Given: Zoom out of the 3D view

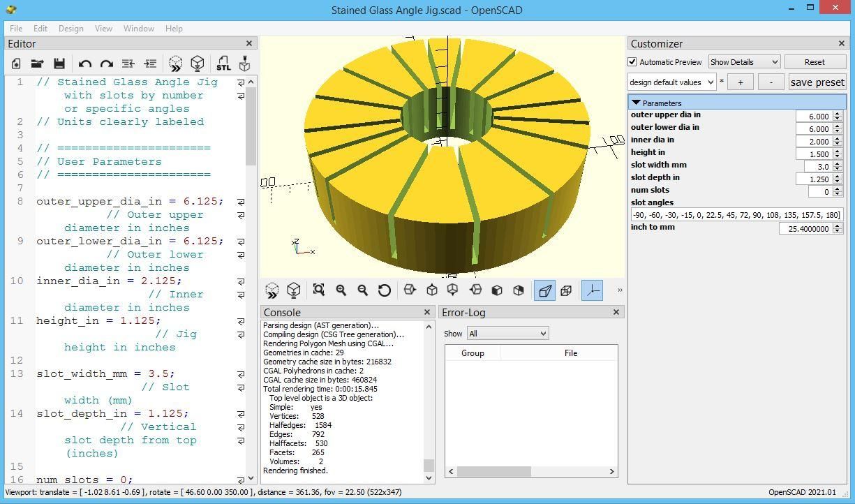Looking at the screenshot, I should (x=362, y=290).
